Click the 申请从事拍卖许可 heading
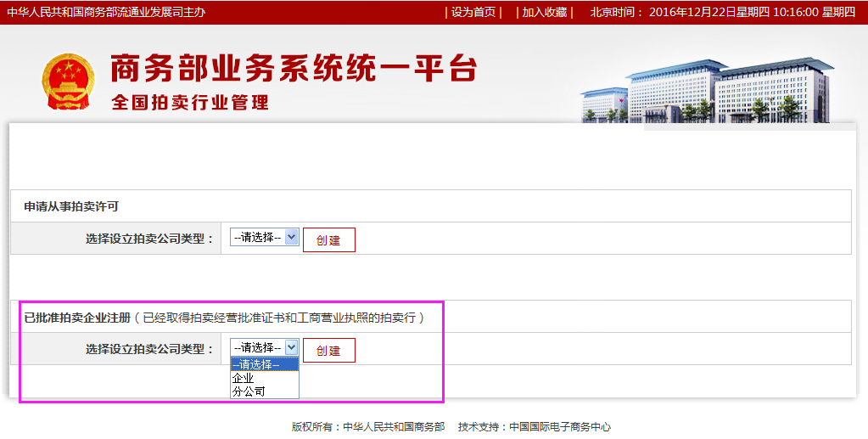 click(x=71, y=206)
